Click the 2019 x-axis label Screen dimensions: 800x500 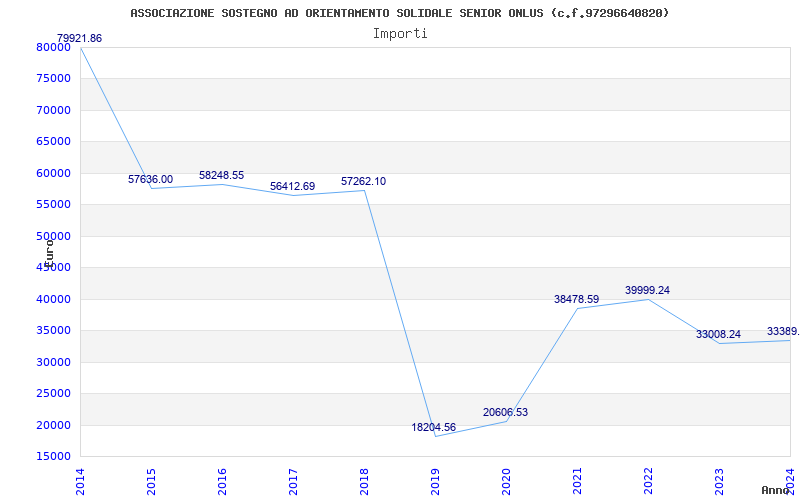pos(435,482)
